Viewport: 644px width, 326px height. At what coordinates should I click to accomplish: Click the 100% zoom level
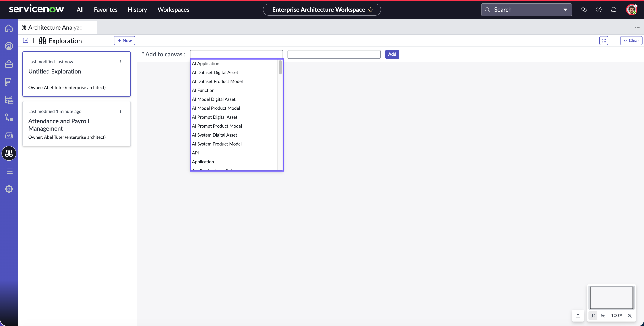[616, 316]
